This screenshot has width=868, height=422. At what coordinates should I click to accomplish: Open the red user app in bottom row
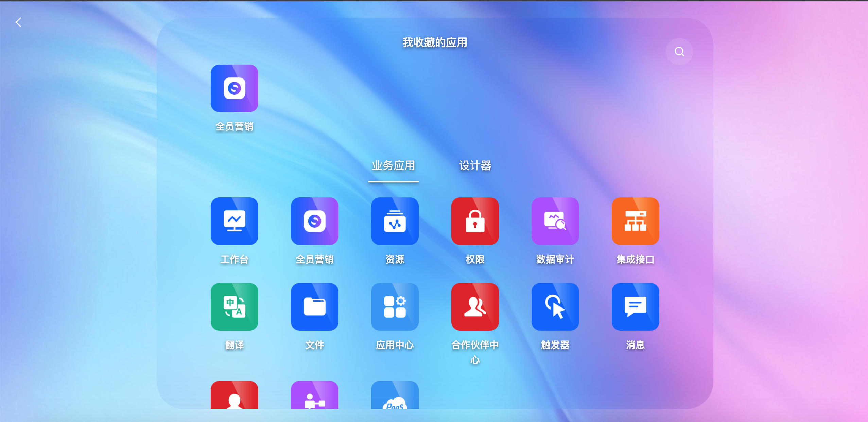point(234,396)
